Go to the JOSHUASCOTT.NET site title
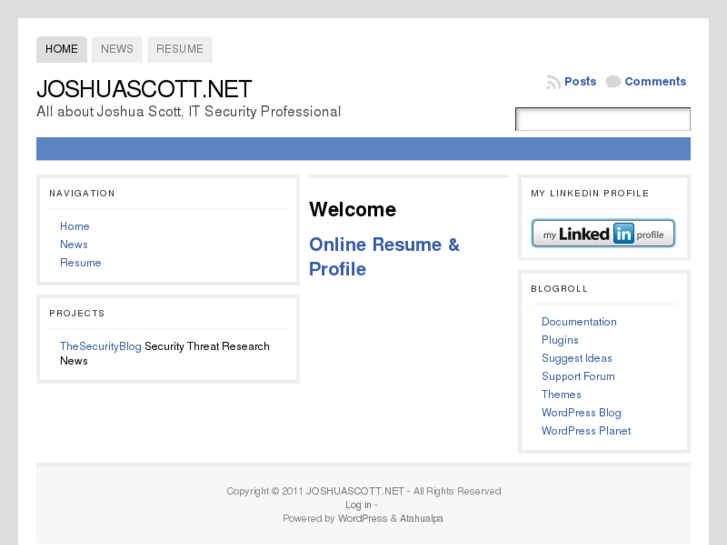 144,89
